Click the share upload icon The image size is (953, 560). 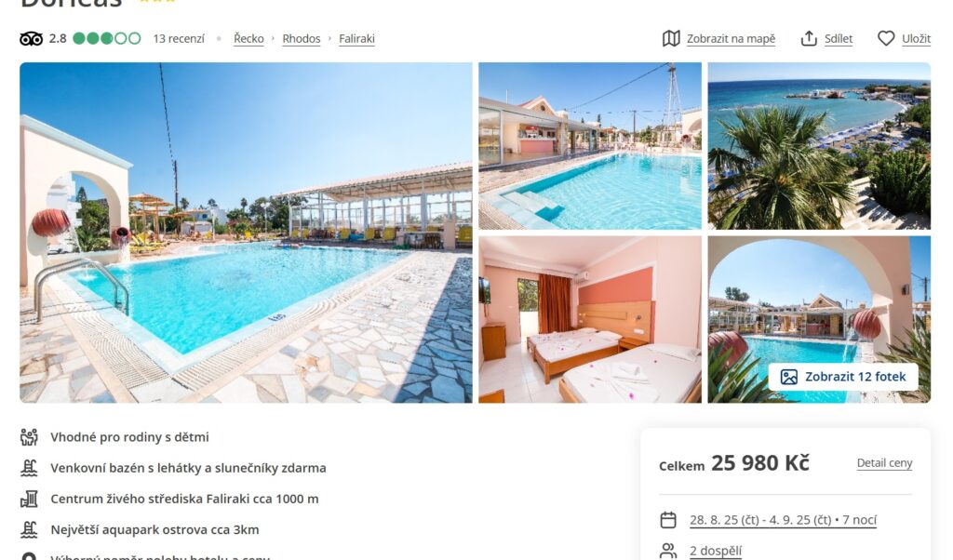(x=809, y=39)
